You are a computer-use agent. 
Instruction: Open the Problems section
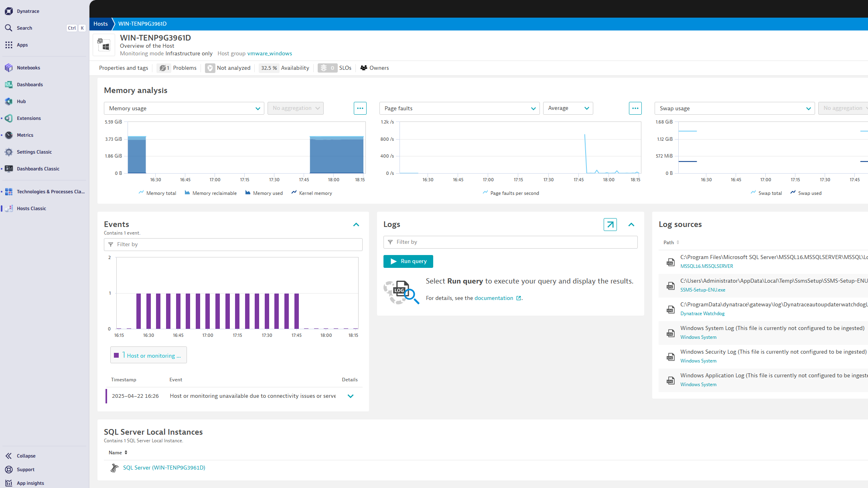177,68
